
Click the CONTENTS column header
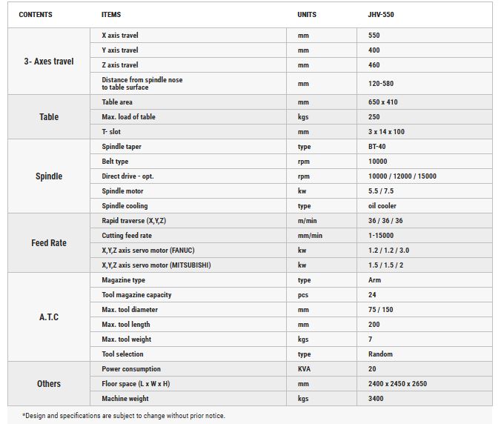coord(36,15)
